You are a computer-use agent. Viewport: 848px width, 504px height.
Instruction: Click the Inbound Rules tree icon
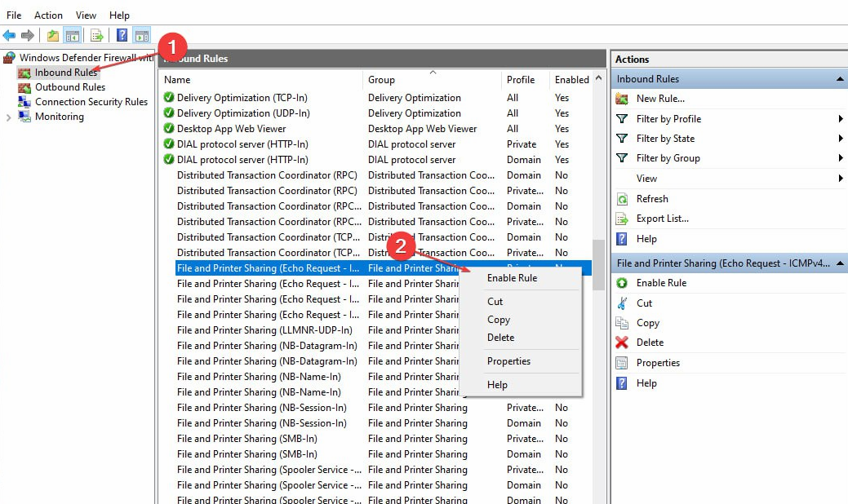[24, 73]
